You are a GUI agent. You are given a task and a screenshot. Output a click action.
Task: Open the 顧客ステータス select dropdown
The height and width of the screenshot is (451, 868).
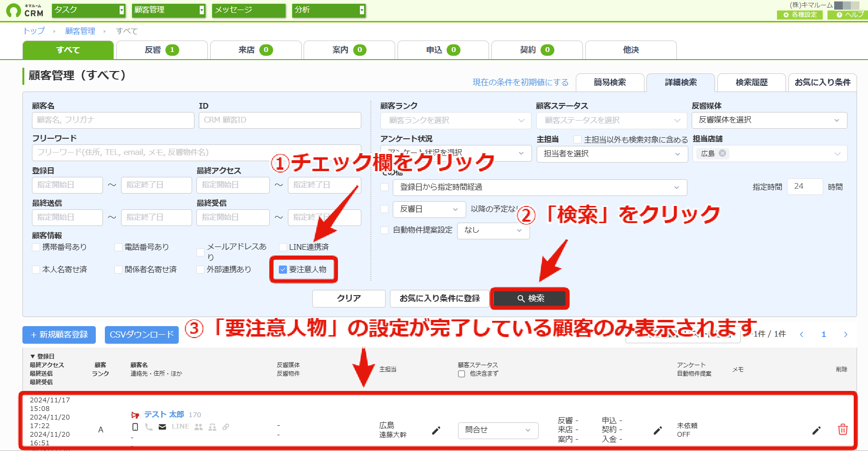612,120
